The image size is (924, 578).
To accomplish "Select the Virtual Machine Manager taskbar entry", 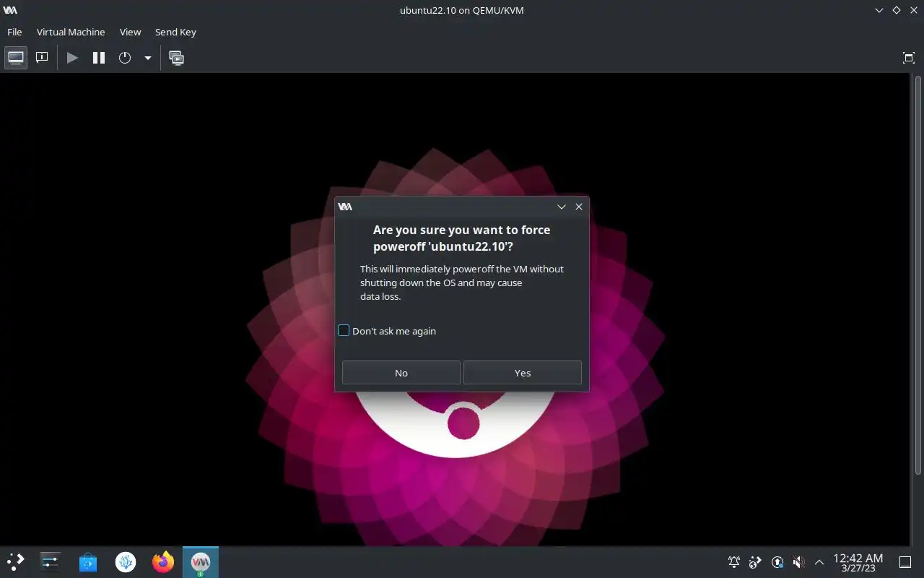I will pos(201,561).
